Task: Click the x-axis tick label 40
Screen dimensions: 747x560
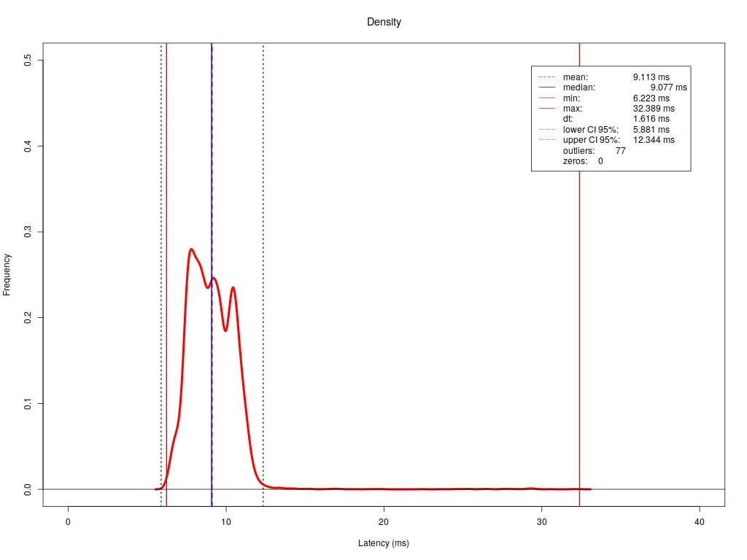Action: point(700,522)
